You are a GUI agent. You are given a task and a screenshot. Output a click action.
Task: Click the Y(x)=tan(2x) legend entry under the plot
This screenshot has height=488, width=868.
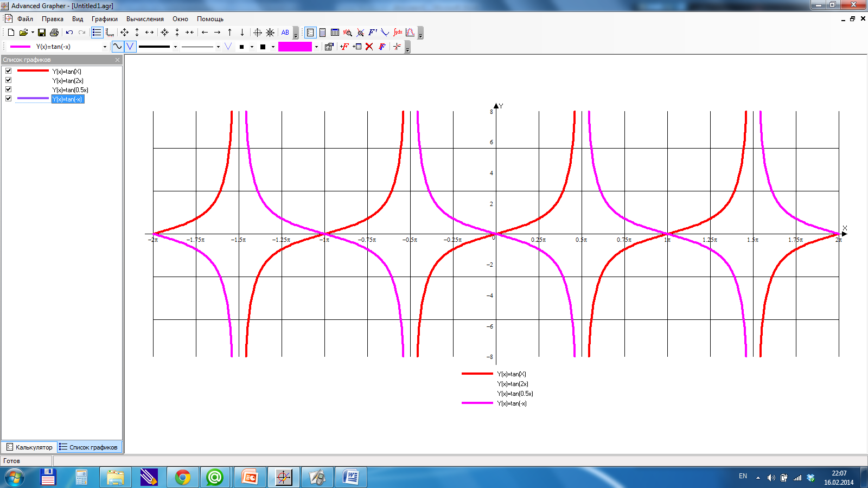[513, 384]
